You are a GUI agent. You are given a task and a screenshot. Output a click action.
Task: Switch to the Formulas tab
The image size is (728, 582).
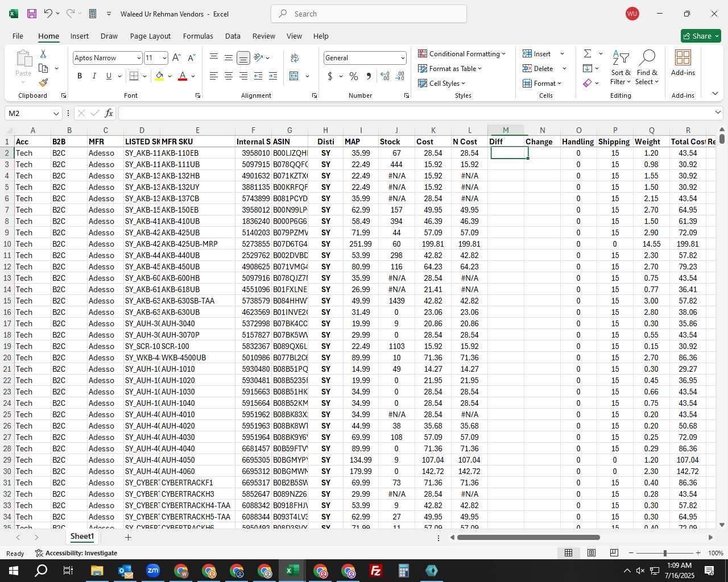tap(198, 36)
